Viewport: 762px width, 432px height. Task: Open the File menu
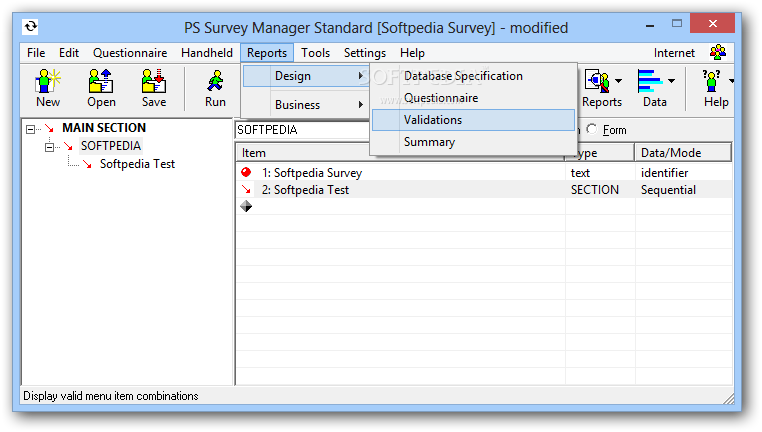click(x=36, y=52)
